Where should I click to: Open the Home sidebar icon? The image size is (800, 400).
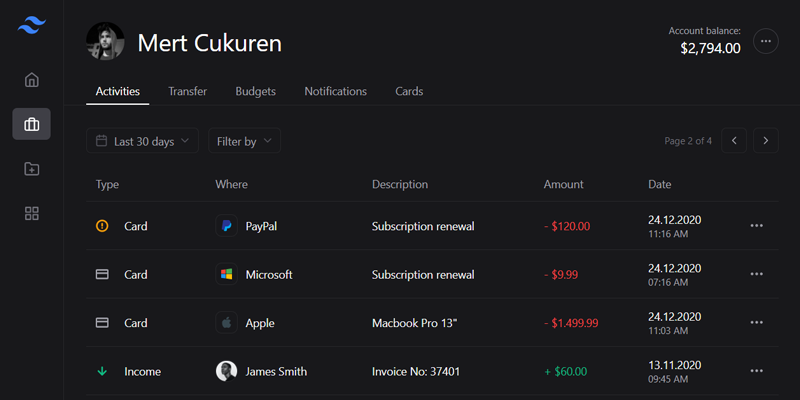[32, 80]
